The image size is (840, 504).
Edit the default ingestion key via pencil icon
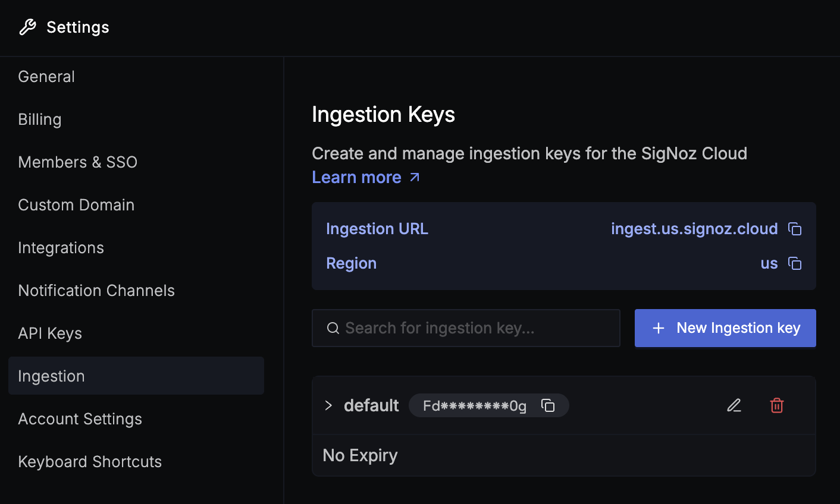click(x=734, y=405)
